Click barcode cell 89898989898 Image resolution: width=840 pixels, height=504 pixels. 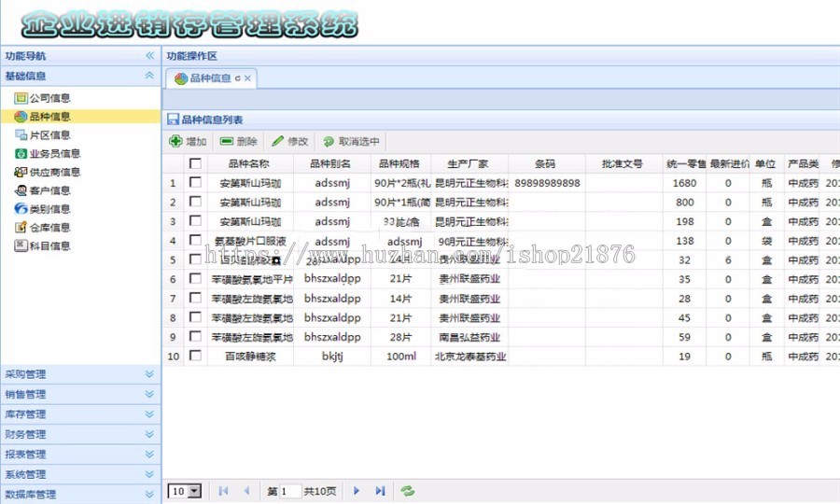coord(547,183)
